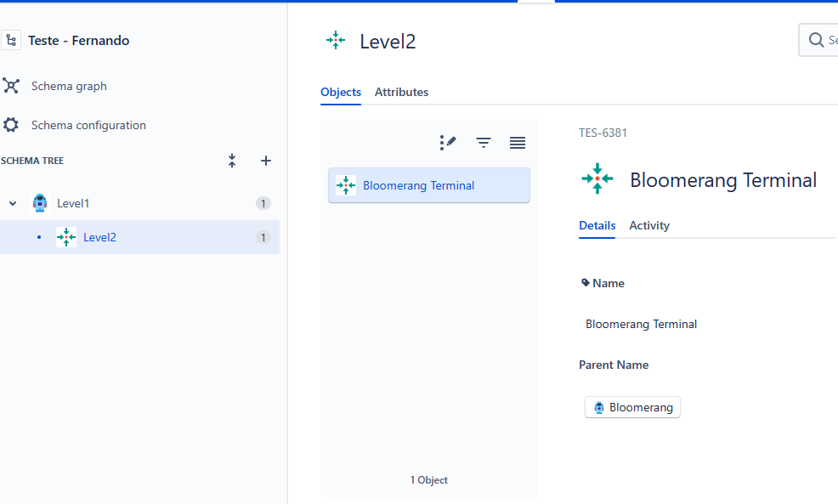Click the object key TES-6381
838x504 pixels.
[x=603, y=133]
